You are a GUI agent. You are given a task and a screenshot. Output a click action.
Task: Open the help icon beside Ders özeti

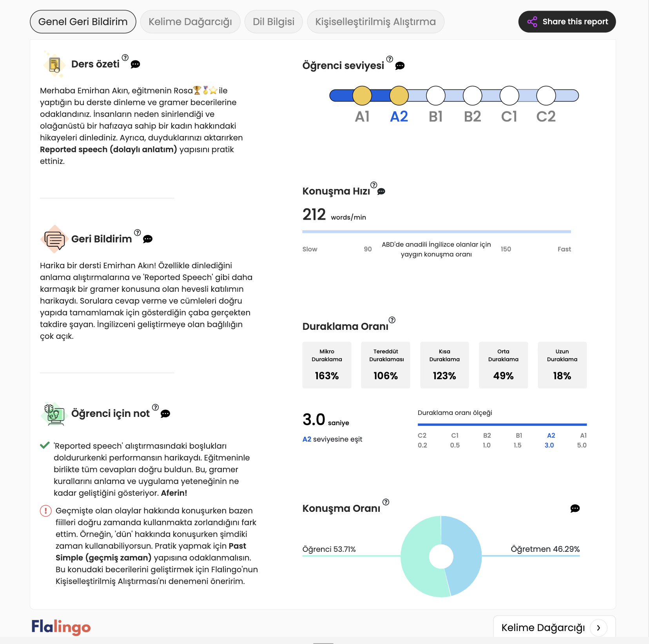coord(125,58)
